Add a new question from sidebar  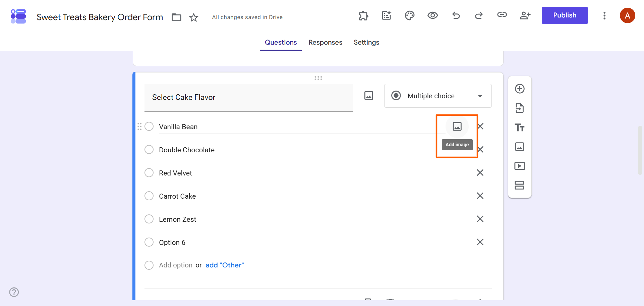pos(520,89)
